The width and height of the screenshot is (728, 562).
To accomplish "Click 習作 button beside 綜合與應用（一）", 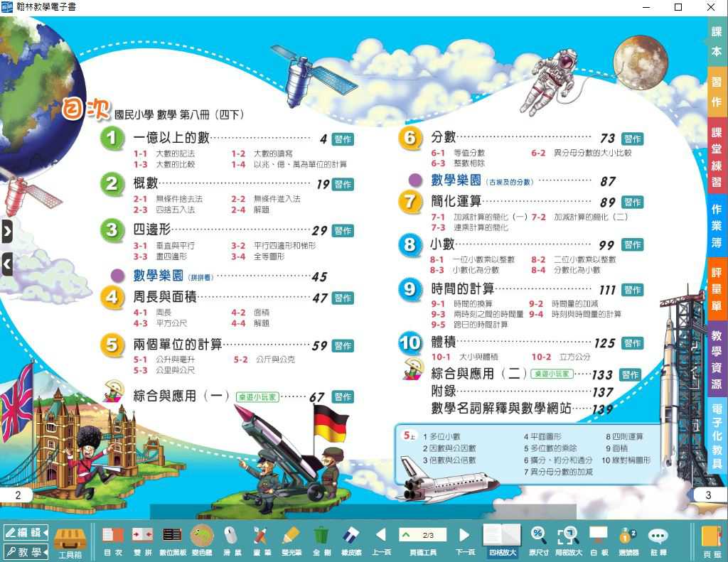I will coord(343,396).
